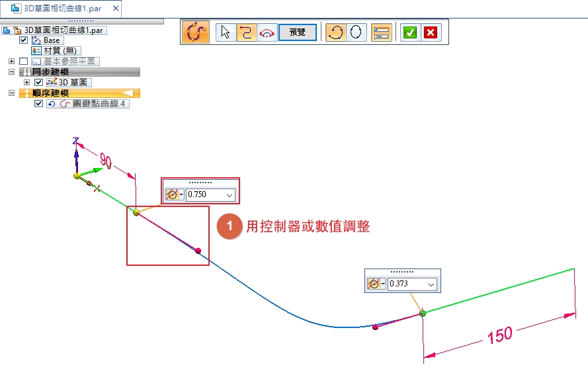This screenshot has width=588, height=371.
Task: Open the 0.373 tangency value dropdown
Action: 431,284
